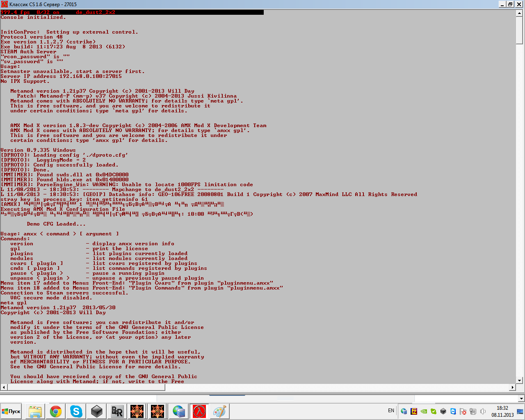
Task: Click 'Version 0.9.335 Windows' line
Action: point(38,150)
